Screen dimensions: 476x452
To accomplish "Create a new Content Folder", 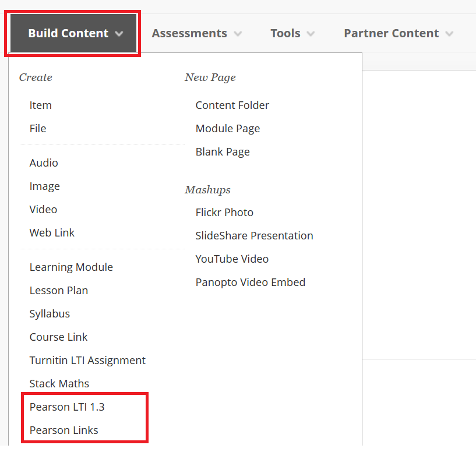I will [232, 105].
